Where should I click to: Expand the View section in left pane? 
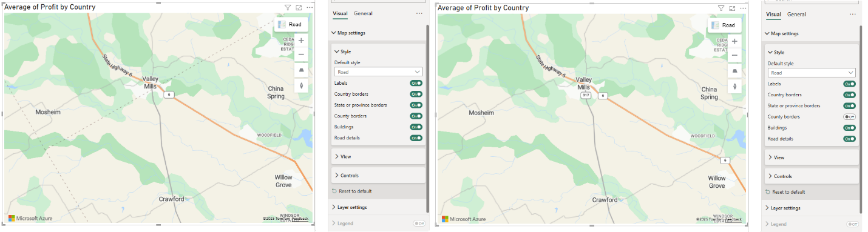pos(378,156)
